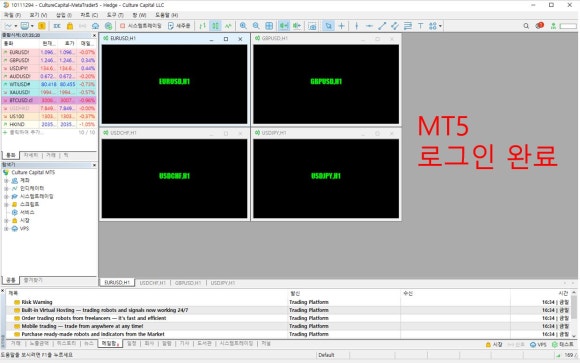Expand the VPS node in navigator tree
Image resolution: width=580 pixels, height=363 pixels.
[x=6, y=229]
